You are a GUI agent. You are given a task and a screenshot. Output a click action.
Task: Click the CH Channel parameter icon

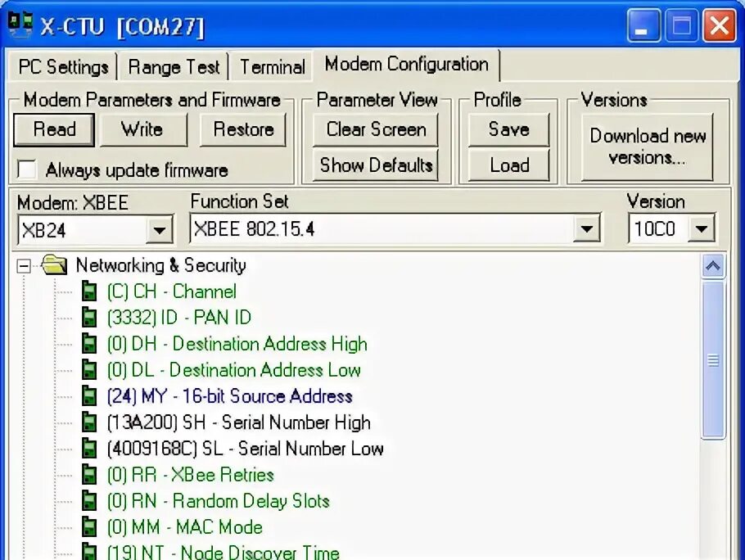89,291
